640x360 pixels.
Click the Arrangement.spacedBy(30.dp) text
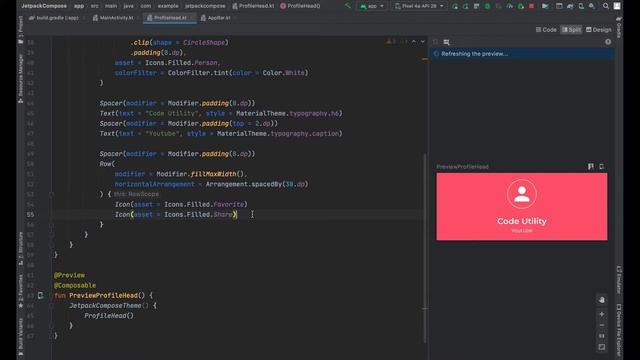(x=257, y=184)
